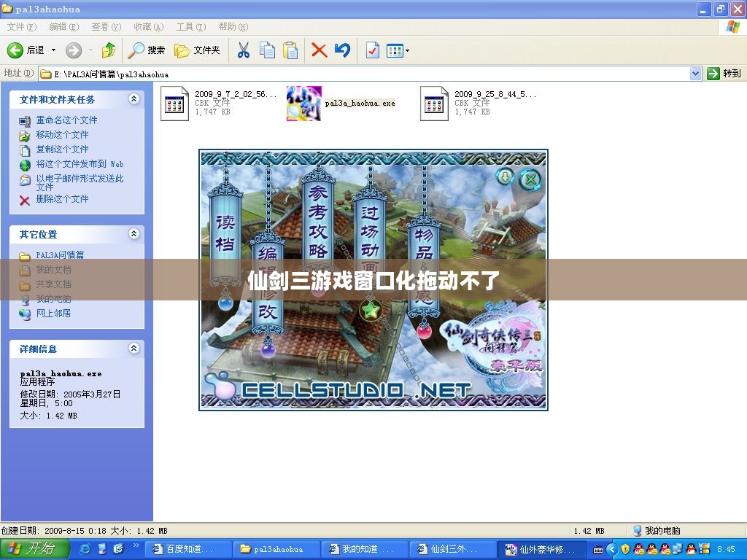
Task: Switch to 仙外豪华修 taskbar window
Action: tap(542, 549)
